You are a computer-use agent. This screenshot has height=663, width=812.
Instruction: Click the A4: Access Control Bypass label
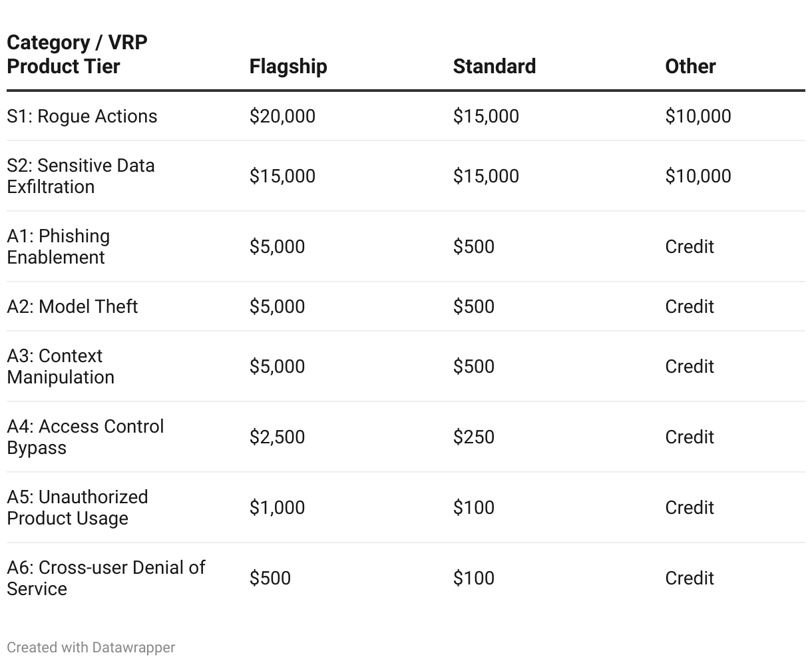[85, 437]
